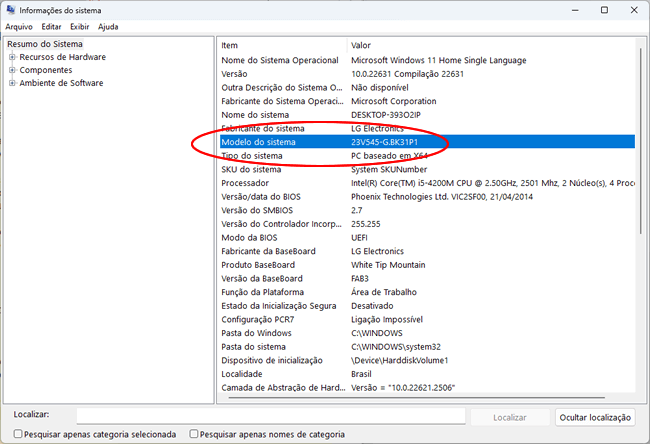Select the Versão do SMBIOS row
The image size is (650, 444).
(x=427, y=210)
